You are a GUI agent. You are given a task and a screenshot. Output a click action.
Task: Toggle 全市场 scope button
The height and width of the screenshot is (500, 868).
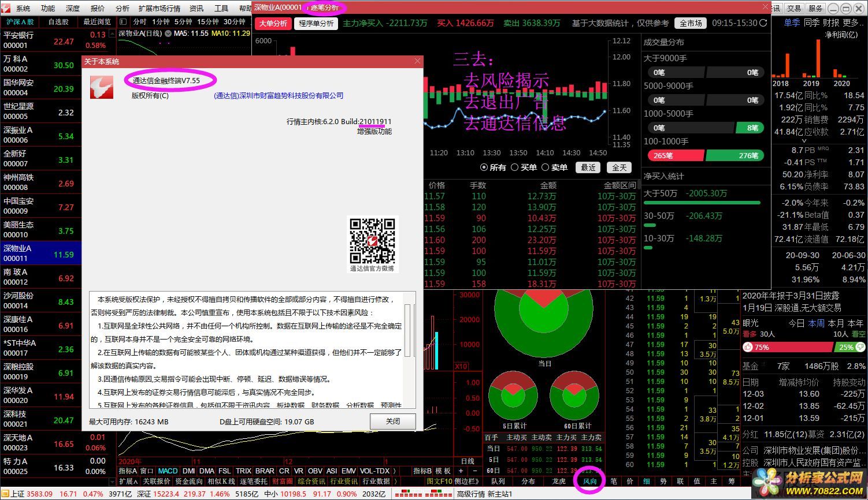pos(691,23)
